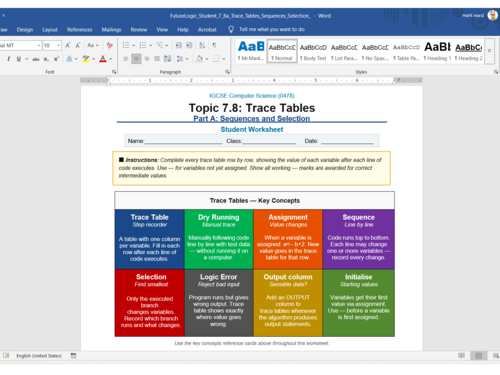Sort the selected paragraphs

tap(202, 45)
